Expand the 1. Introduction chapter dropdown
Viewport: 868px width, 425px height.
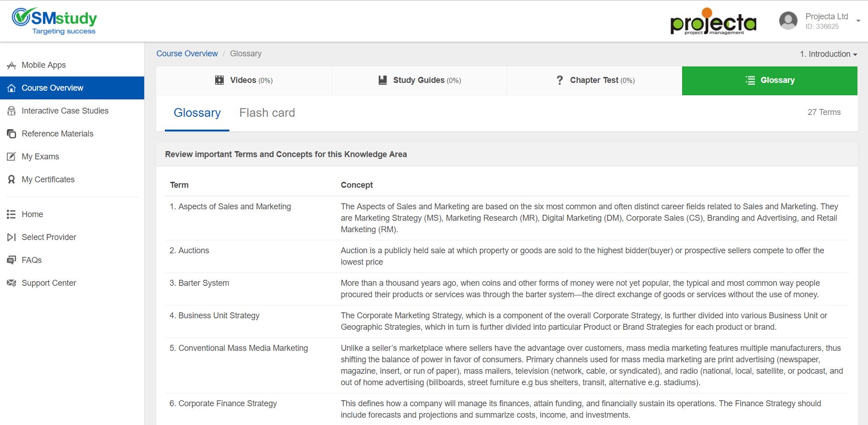tap(828, 54)
